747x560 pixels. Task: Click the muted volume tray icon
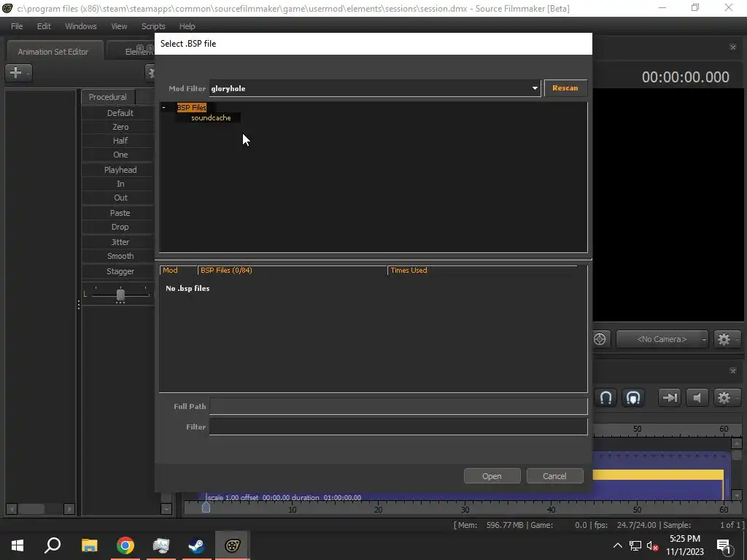[653, 545]
